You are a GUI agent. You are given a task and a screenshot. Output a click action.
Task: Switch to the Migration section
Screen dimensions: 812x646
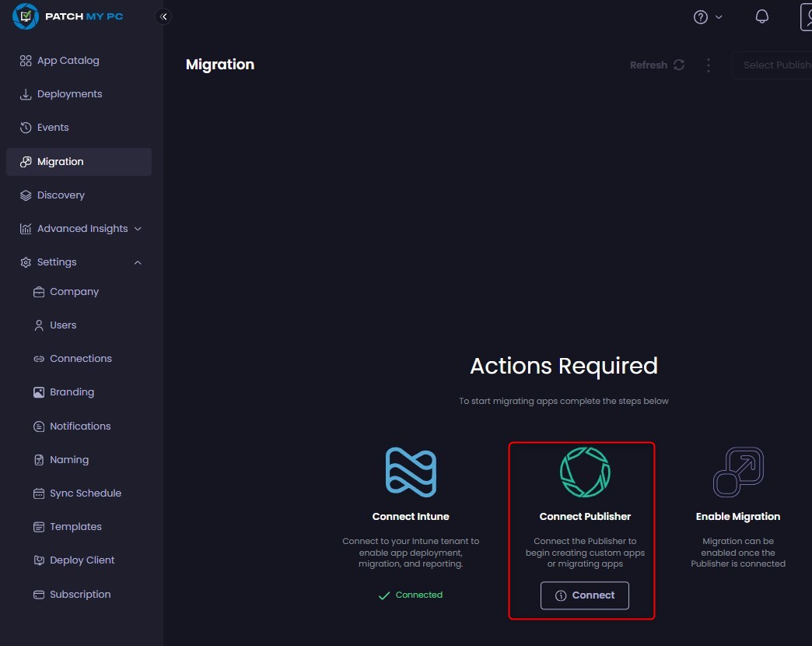coord(60,161)
